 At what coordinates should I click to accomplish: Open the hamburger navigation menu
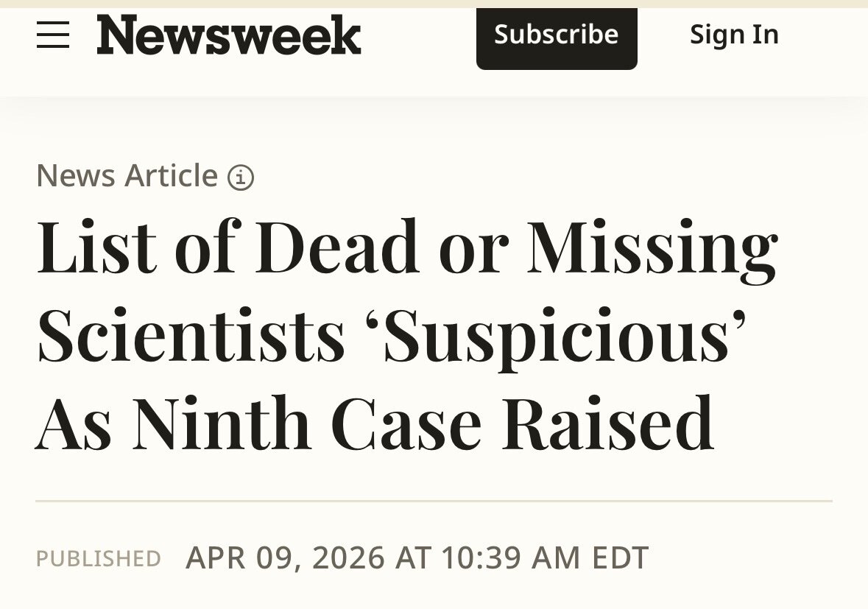coord(53,35)
